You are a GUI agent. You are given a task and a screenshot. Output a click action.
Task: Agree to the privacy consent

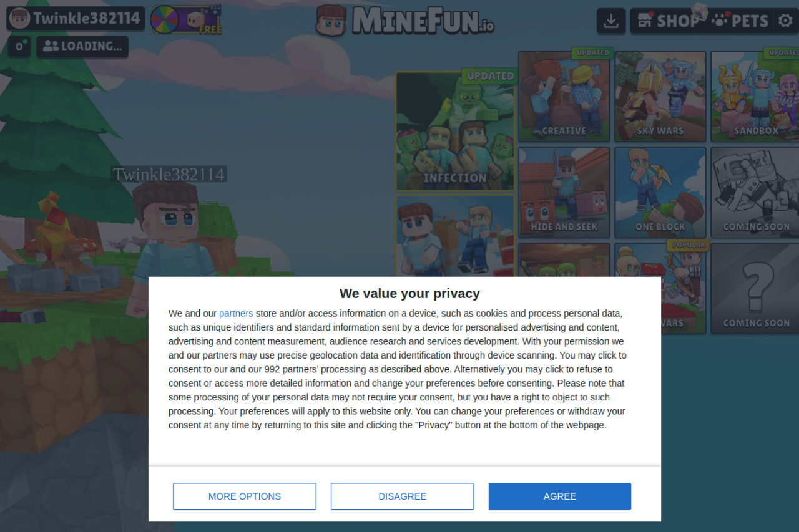point(560,496)
